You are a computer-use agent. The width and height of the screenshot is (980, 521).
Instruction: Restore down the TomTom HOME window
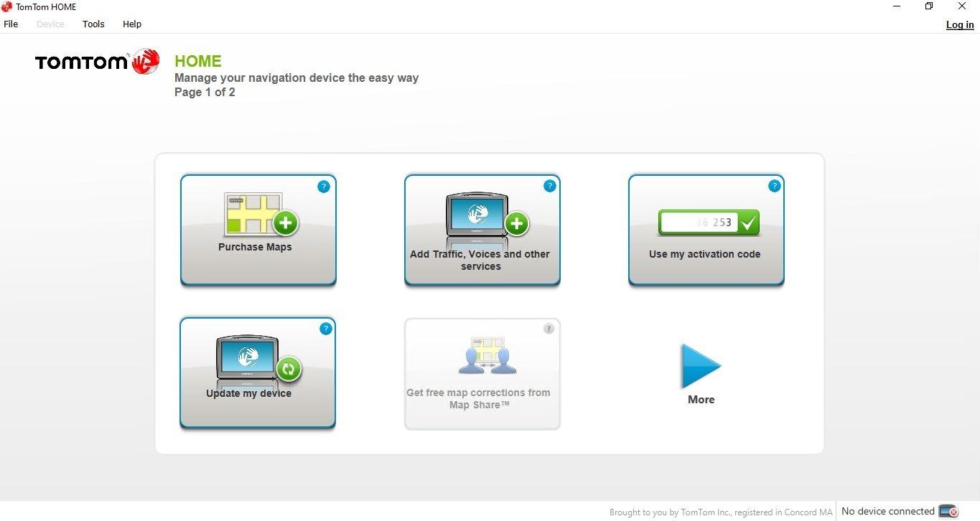[x=929, y=6]
